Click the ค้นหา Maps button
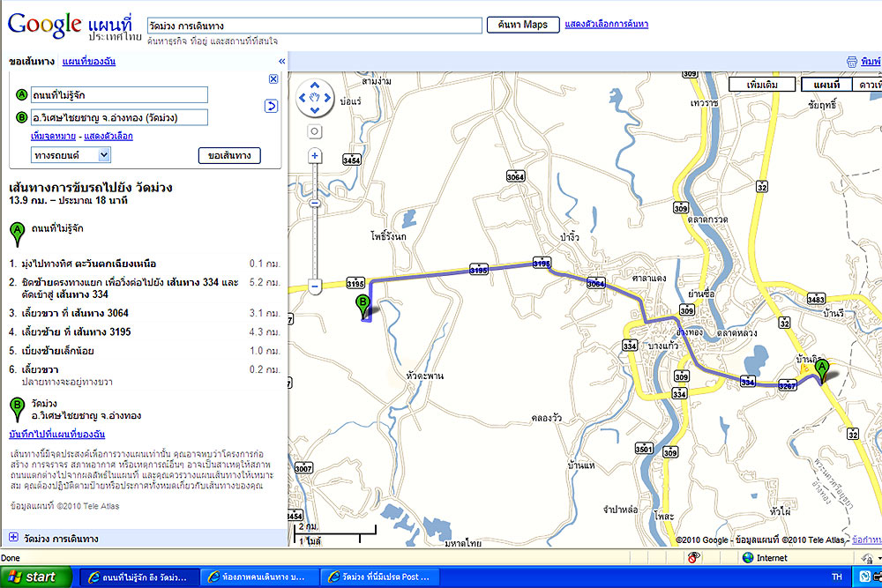 tap(522, 25)
